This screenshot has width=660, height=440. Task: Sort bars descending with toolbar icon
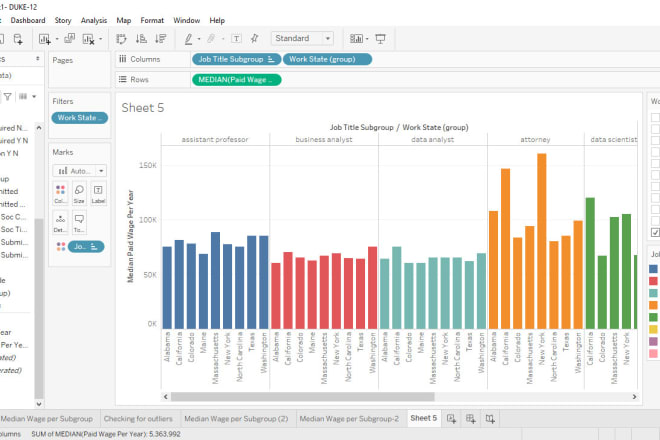tap(160, 39)
